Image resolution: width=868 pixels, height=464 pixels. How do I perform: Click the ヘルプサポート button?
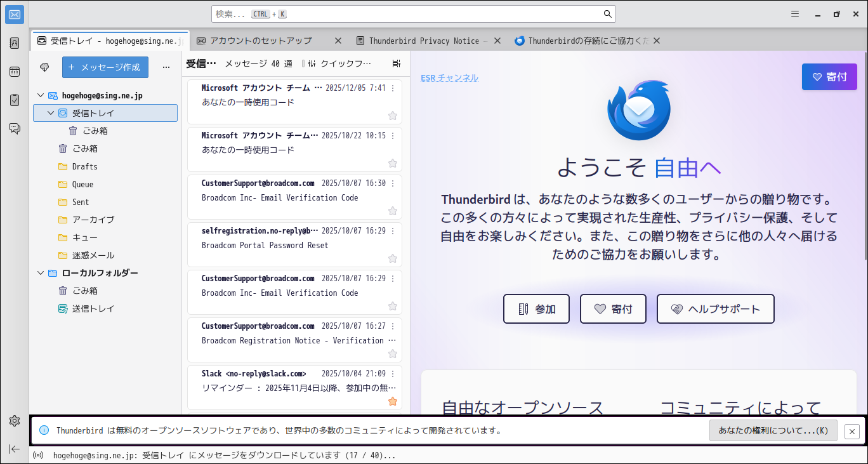click(716, 309)
